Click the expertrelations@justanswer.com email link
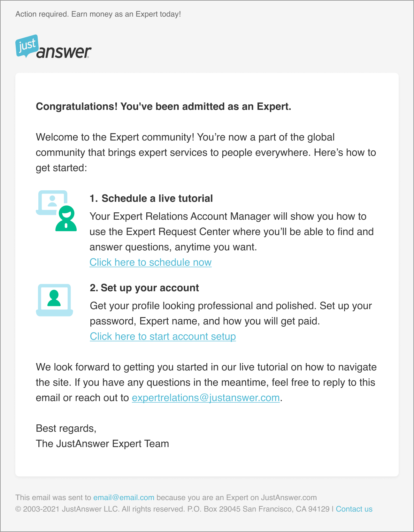Viewport: 414px width, 532px height. 206,398
